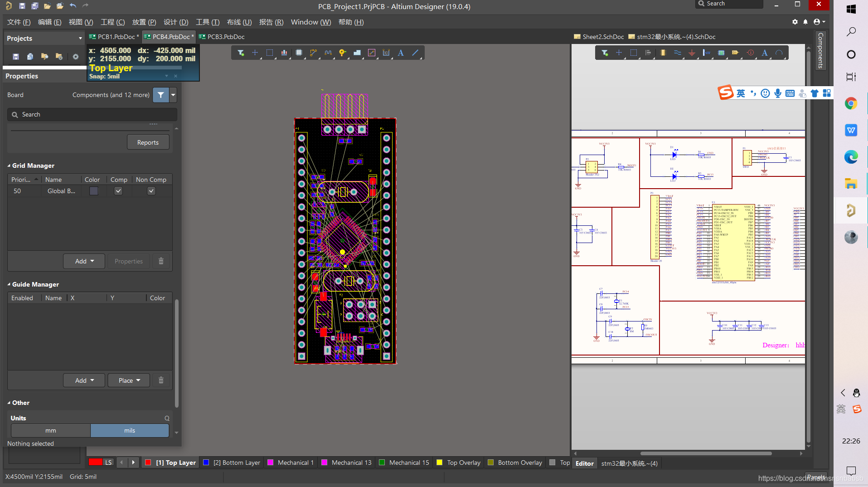Open the top-right settings gear

795,22
